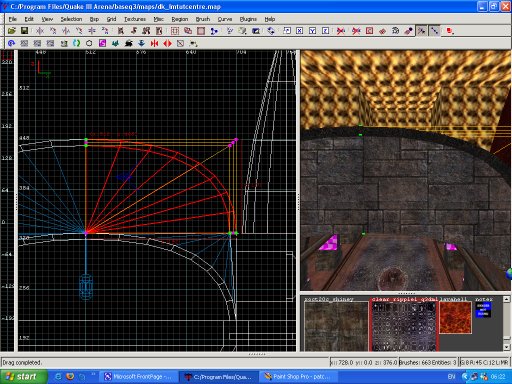
Task: Open a map file with the folder icon
Action: (12, 31)
